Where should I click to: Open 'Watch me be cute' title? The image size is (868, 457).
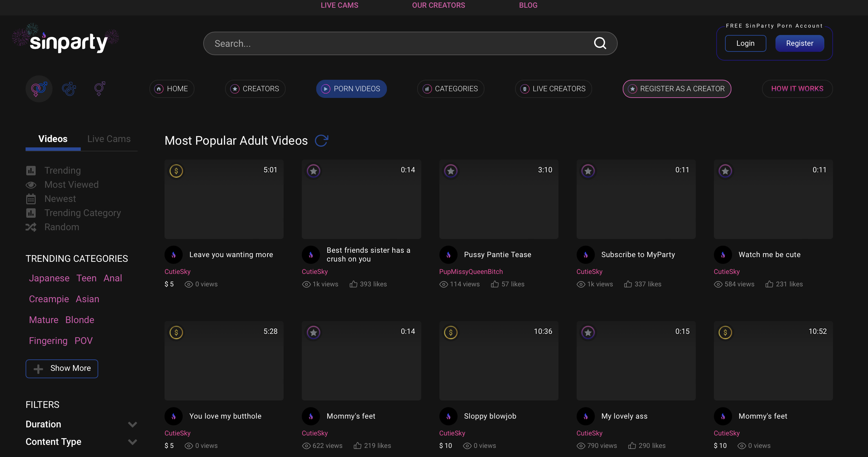769,254
